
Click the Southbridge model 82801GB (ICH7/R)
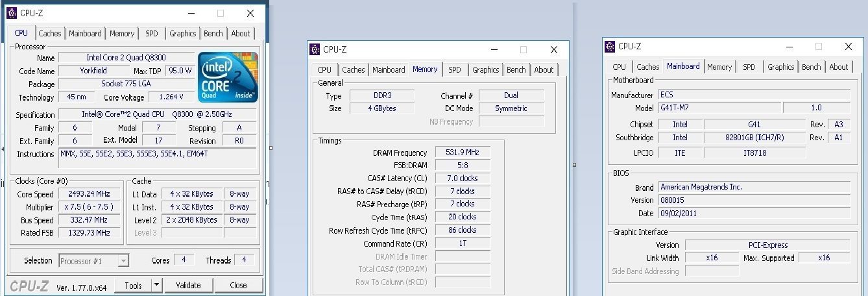(755, 138)
